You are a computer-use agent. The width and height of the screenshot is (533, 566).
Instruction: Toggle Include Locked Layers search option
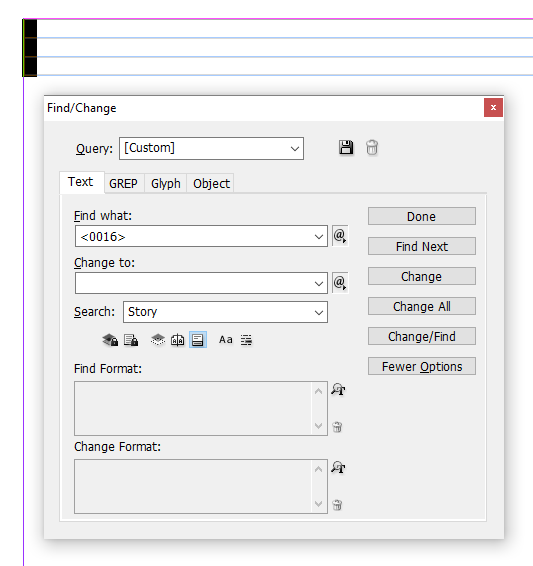(110, 340)
